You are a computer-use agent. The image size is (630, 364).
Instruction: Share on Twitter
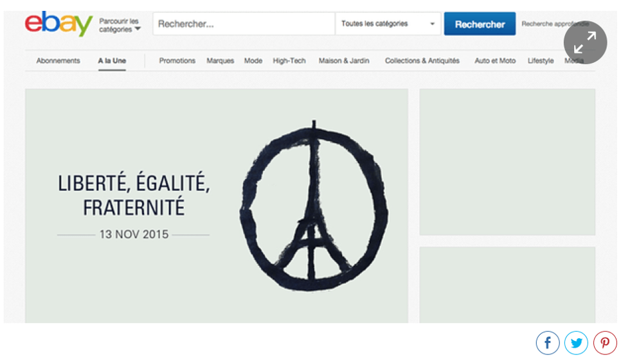point(576,343)
